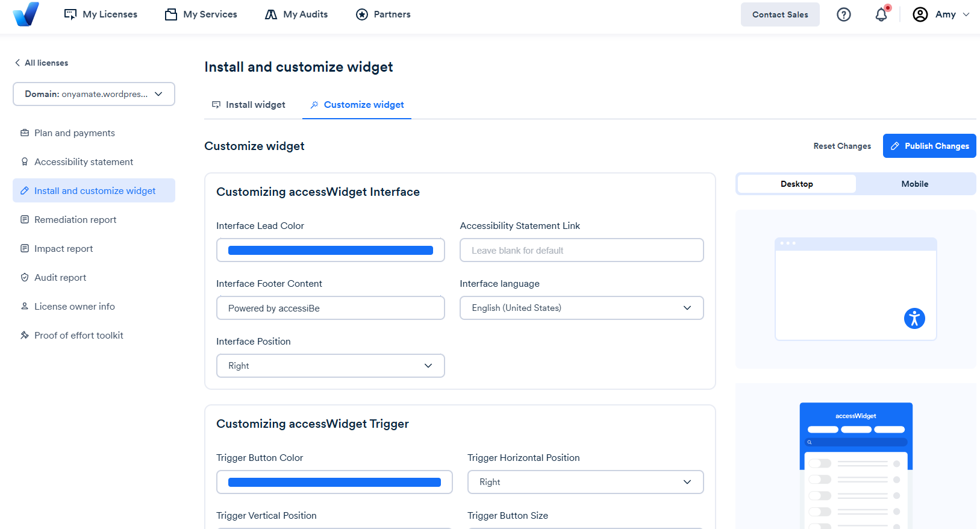This screenshot has height=529, width=980.
Task: Open the My Licenses icon in the top bar
Action: (x=70, y=14)
